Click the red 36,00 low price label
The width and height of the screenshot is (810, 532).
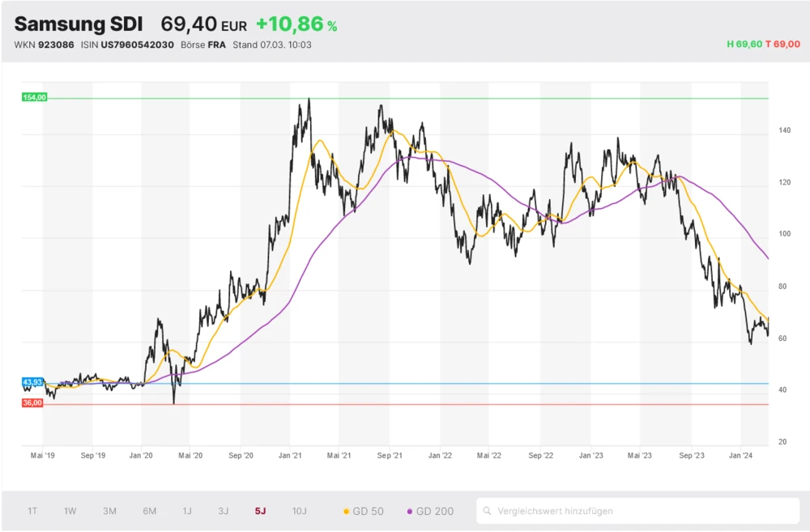(32, 402)
